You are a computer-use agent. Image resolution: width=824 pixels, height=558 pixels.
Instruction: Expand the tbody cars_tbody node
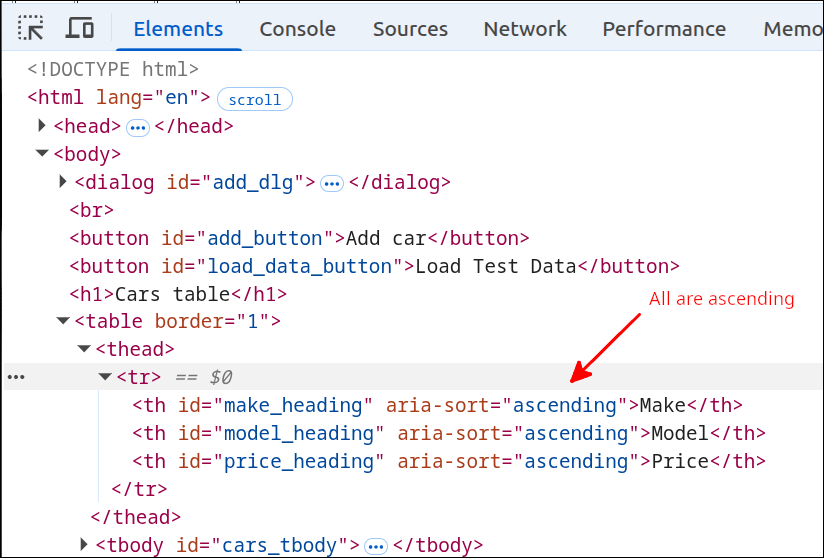(x=84, y=545)
